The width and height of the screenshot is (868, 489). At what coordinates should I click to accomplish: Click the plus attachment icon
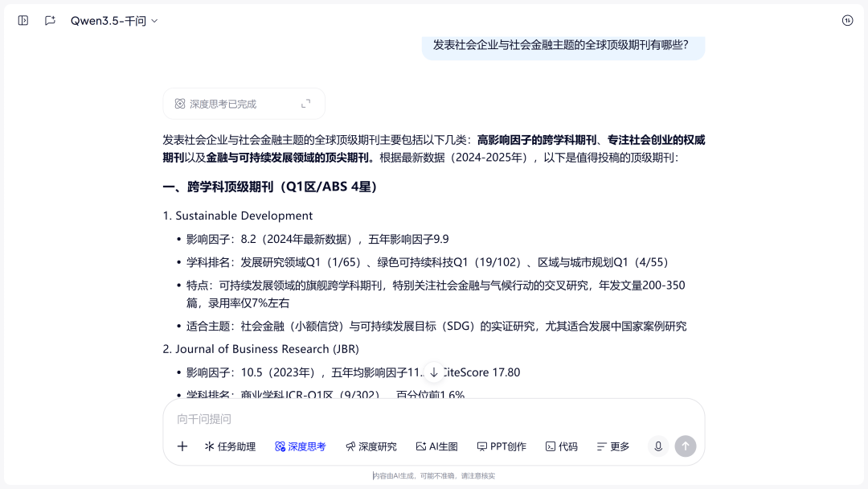[x=182, y=446]
